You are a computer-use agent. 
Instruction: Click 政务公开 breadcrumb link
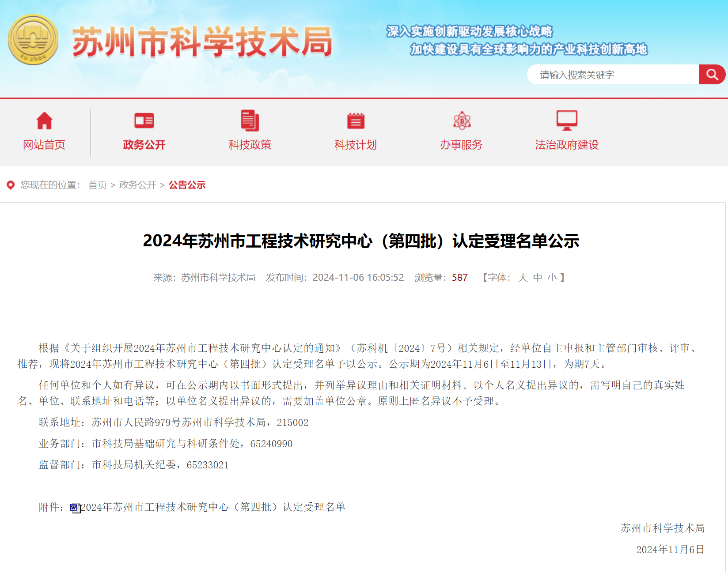click(138, 185)
